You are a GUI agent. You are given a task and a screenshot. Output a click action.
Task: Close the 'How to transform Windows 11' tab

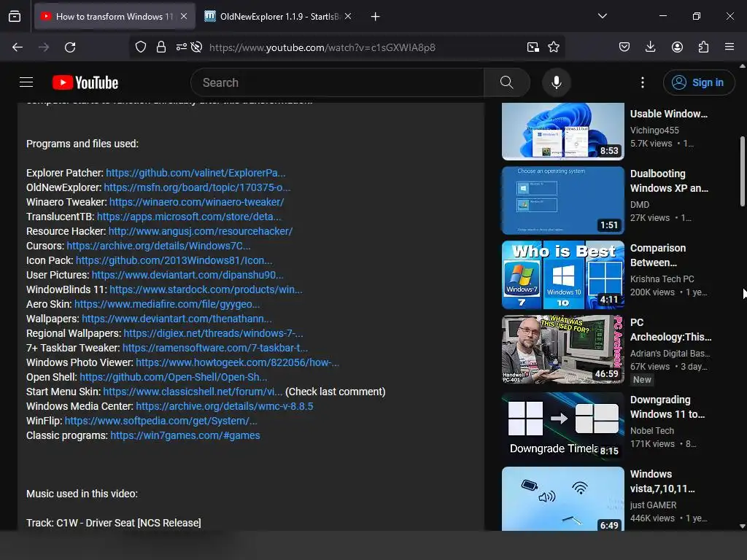click(x=184, y=16)
